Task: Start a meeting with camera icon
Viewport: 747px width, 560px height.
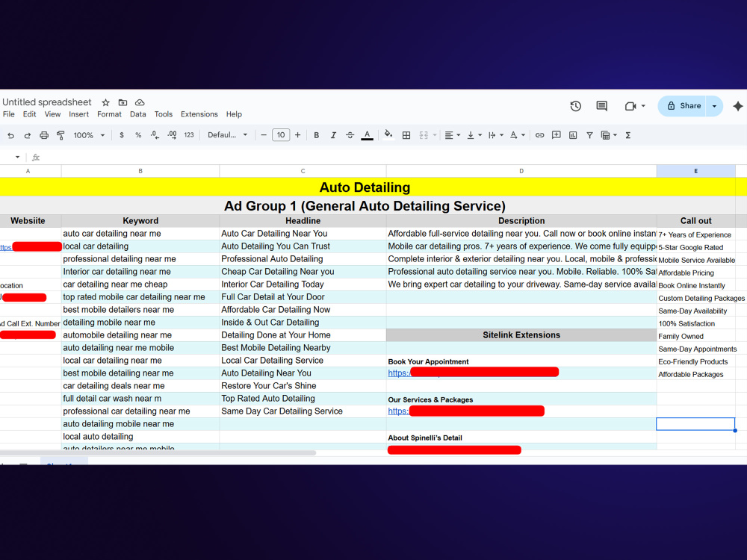Action: pos(630,106)
